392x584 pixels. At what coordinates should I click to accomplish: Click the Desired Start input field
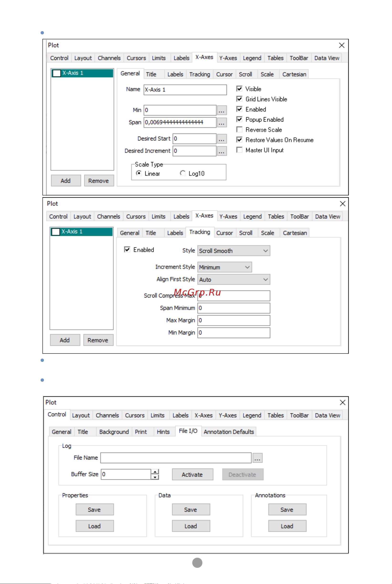(x=194, y=139)
